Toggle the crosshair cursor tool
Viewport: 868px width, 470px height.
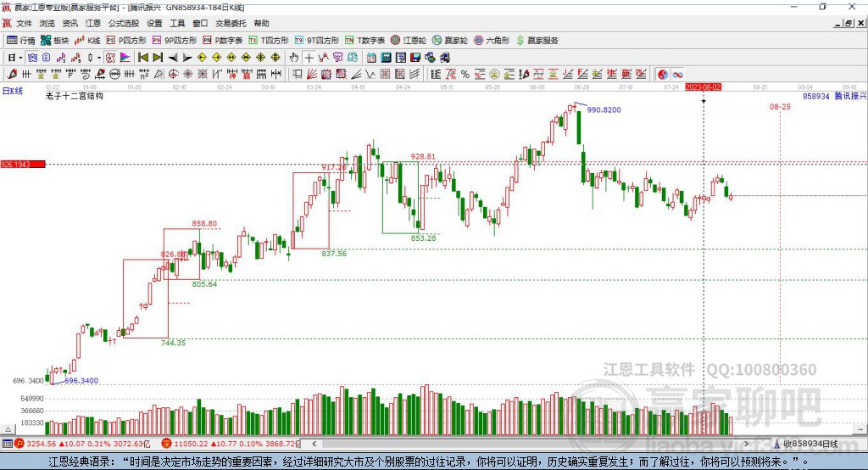(309, 58)
